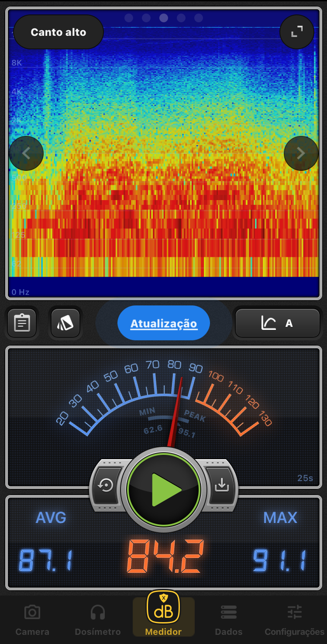Tap the Canto alto label
The width and height of the screenshot is (327, 644).
(x=59, y=32)
